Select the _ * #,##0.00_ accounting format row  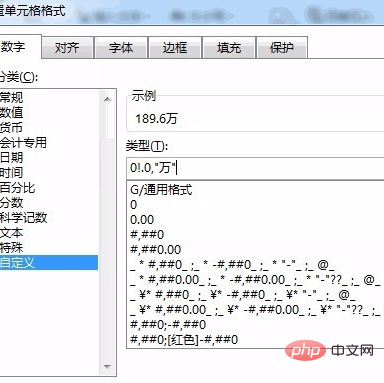click(x=256, y=280)
